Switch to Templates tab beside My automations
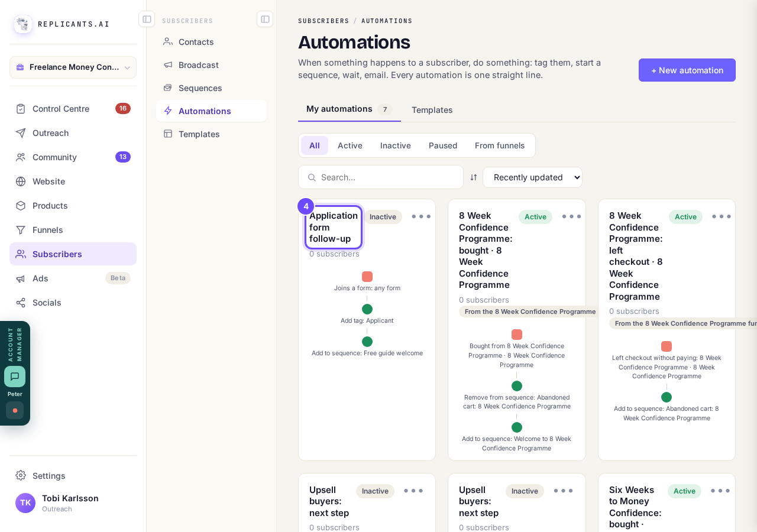Viewport: 757px width, 532px height. click(x=432, y=110)
